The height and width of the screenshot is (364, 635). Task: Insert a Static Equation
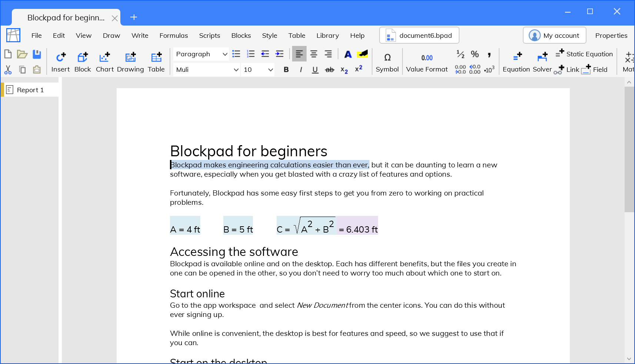tap(584, 54)
